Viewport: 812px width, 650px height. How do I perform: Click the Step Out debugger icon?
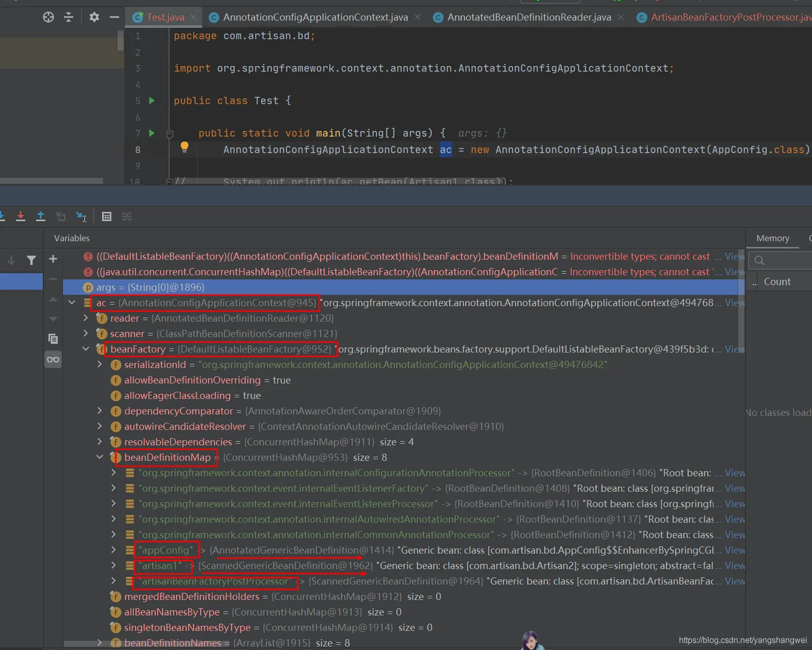(x=41, y=216)
